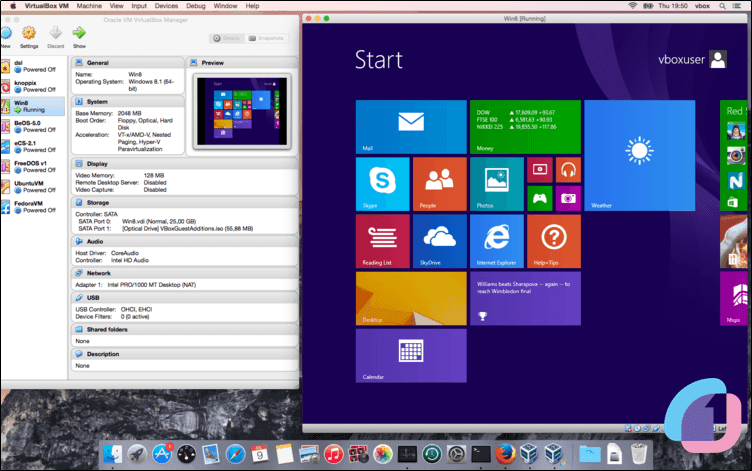Open Launchpad in the Dock

tap(137, 454)
